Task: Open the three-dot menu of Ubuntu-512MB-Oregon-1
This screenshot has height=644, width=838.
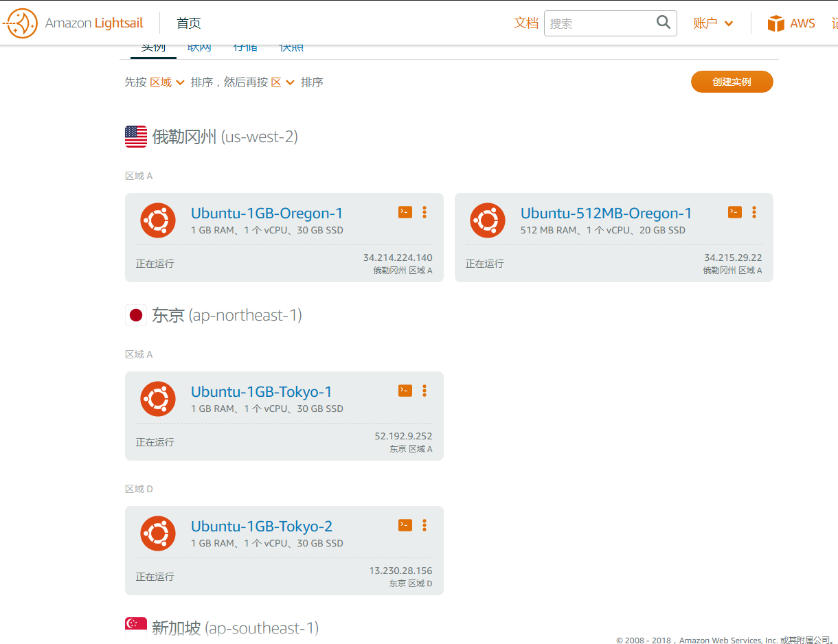Action: coord(754,212)
